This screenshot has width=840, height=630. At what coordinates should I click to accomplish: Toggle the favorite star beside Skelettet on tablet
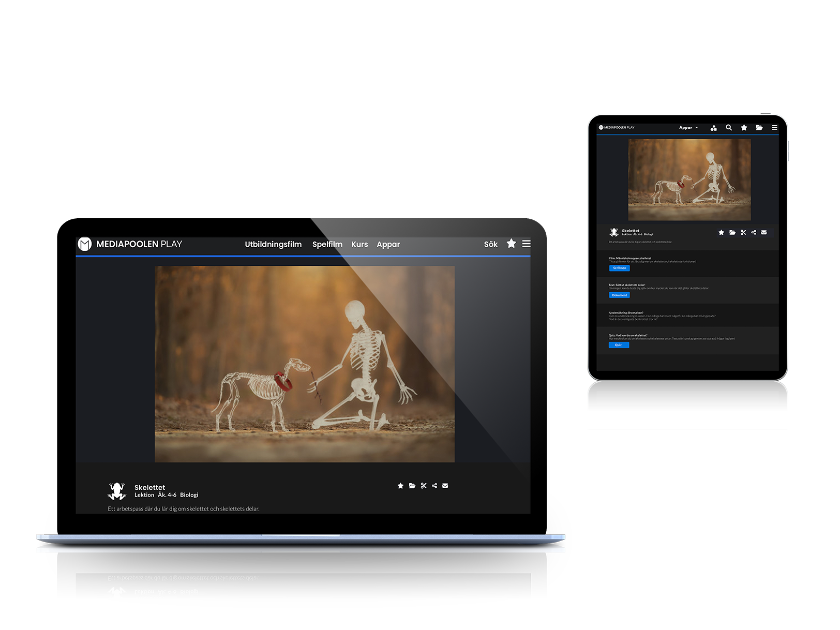(721, 233)
